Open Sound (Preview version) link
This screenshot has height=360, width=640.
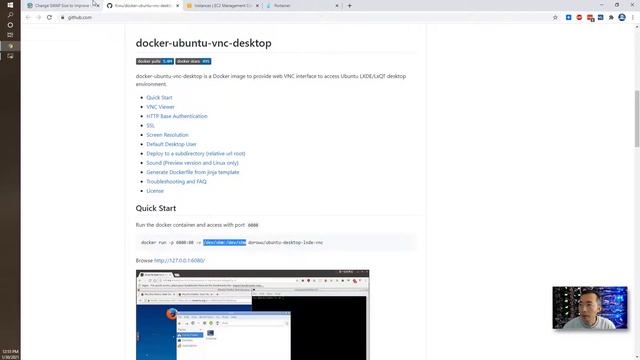tap(192, 163)
